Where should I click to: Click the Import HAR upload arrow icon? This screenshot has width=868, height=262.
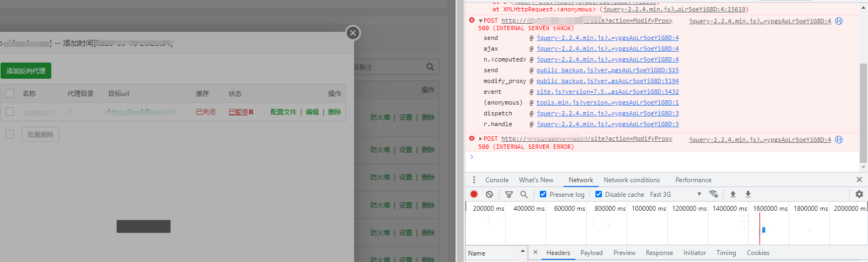click(733, 194)
